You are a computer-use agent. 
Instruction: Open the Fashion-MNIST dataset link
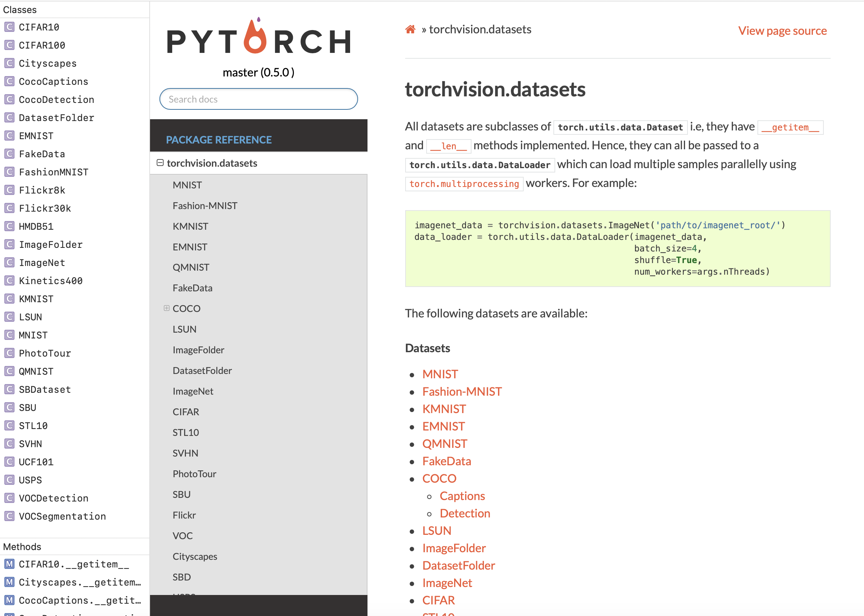click(x=462, y=391)
